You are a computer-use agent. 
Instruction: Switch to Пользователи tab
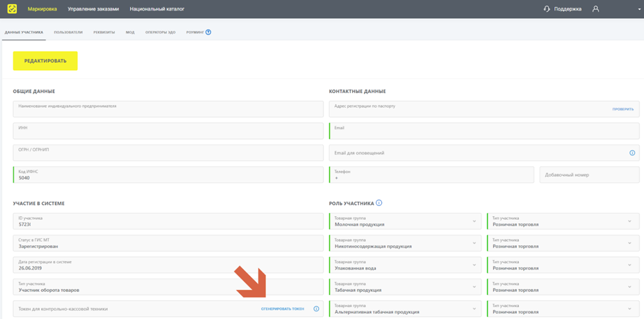coord(68,32)
